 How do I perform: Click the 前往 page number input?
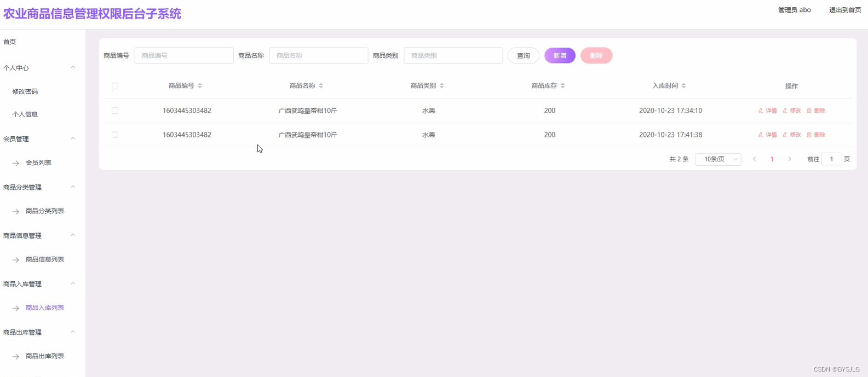(831, 159)
